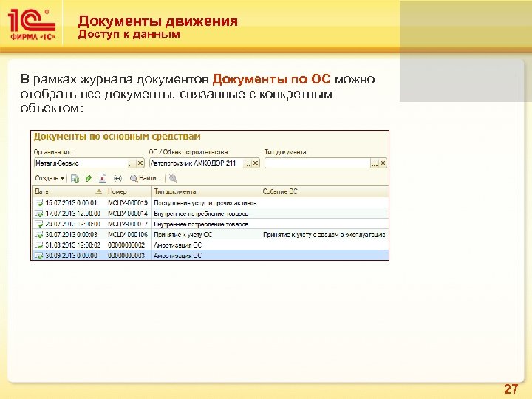Image resolution: width=532 pixels, height=399 pixels.
Task: Click the copy document toolbar icon
Action: (x=75, y=178)
